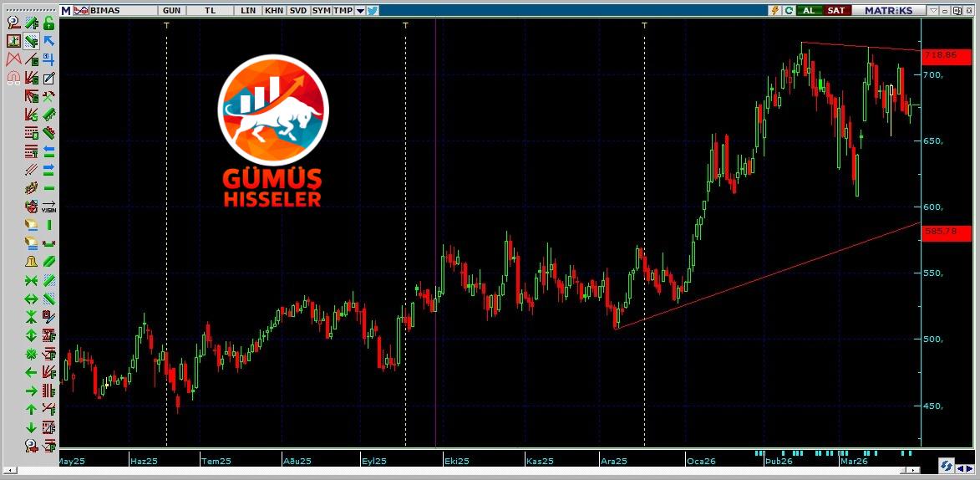Click the green down arrow icon
This screenshot has width=980, height=480.
31,427
